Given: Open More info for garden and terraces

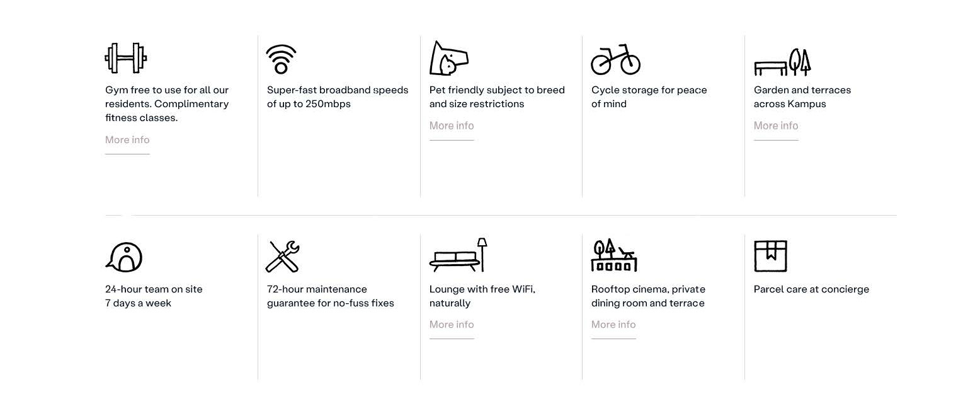Looking at the screenshot, I should (776, 126).
